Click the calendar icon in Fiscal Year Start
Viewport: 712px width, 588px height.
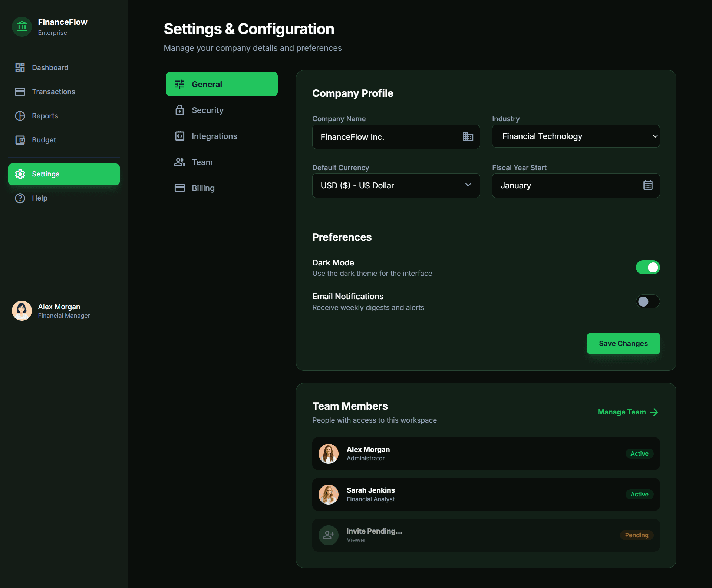(x=647, y=185)
